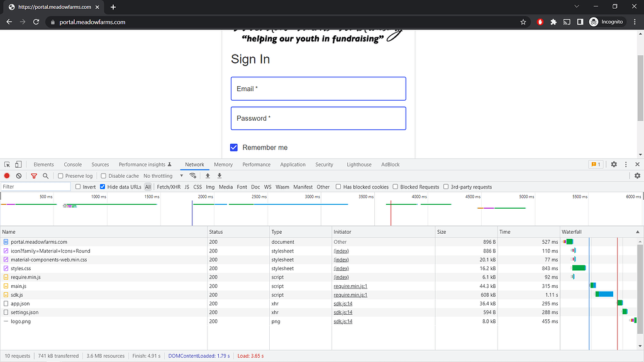The width and height of the screenshot is (644, 362).
Task: Select the styles.css request row
Action: tap(280, 268)
